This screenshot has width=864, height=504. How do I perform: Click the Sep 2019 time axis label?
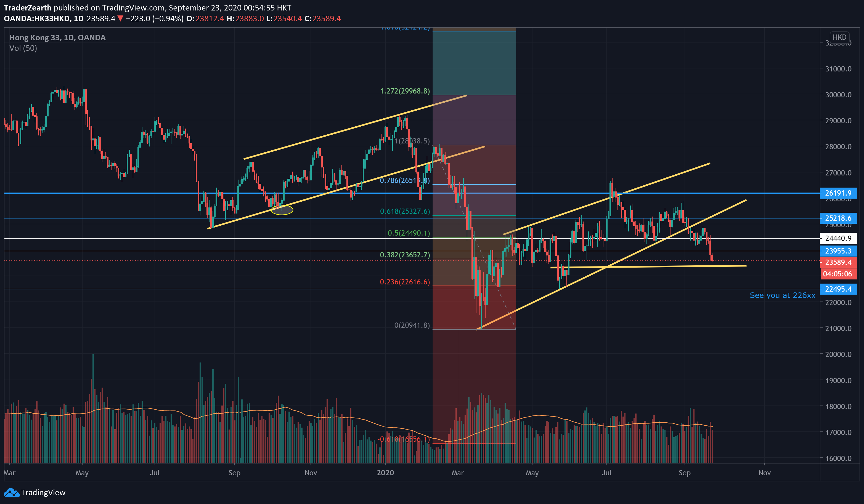[234, 473]
